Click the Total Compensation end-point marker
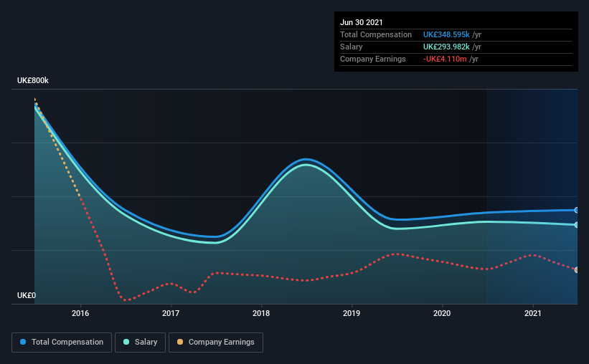Image resolution: width=589 pixels, height=364 pixels. point(576,210)
